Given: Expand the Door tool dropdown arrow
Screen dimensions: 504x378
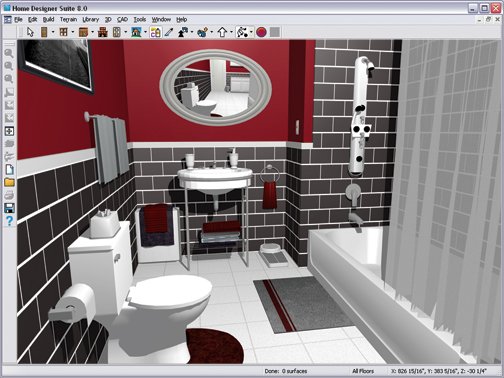Looking at the screenshot, I should (53, 32).
